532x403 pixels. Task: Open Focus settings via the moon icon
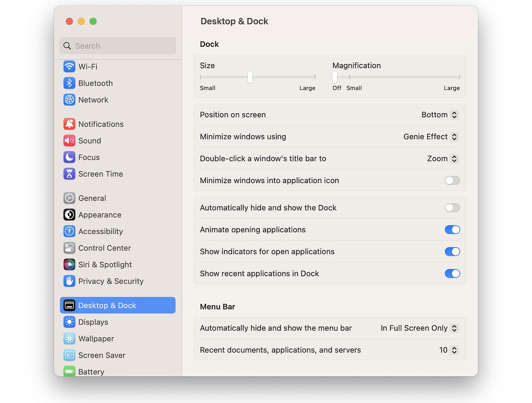click(x=69, y=157)
